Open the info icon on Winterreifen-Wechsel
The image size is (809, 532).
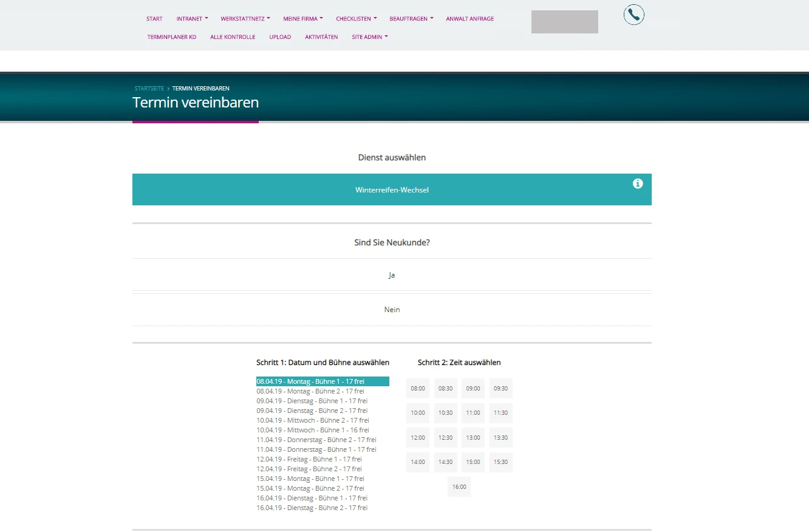pos(637,183)
